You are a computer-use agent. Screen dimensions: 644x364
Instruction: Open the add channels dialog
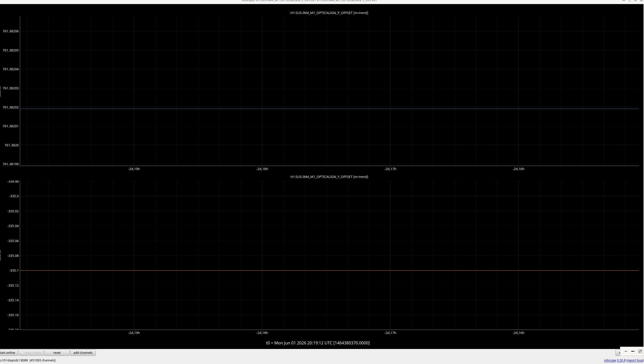(x=83, y=353)
